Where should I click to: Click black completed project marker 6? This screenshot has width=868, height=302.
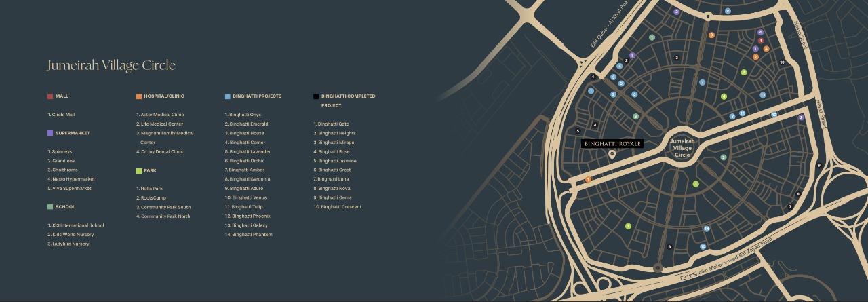coord(669,246)
